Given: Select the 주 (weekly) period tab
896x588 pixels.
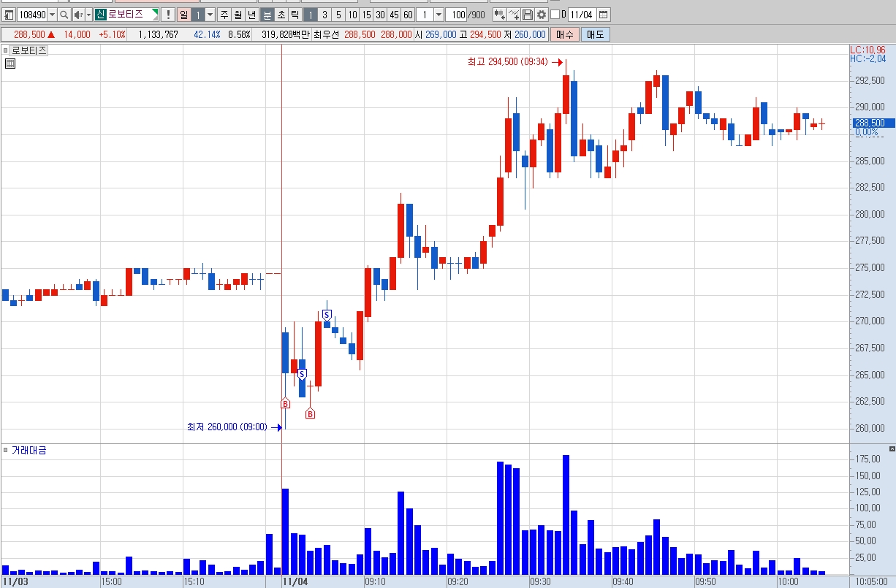Looking at the screenshot, I should (224, 15).
